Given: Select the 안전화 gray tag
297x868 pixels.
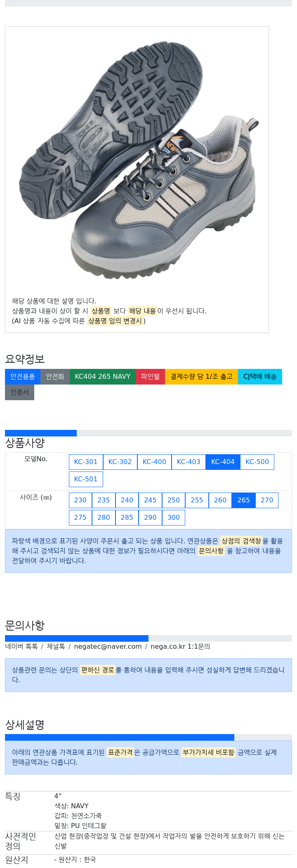Looking at the screenshot, I should 55,377.
